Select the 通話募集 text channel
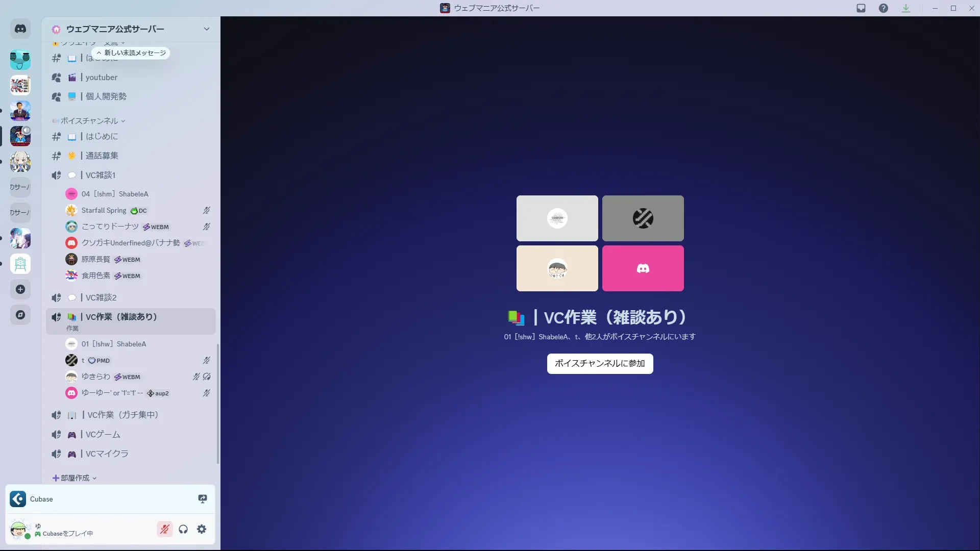The image size is (980, 551). (102, 156)
